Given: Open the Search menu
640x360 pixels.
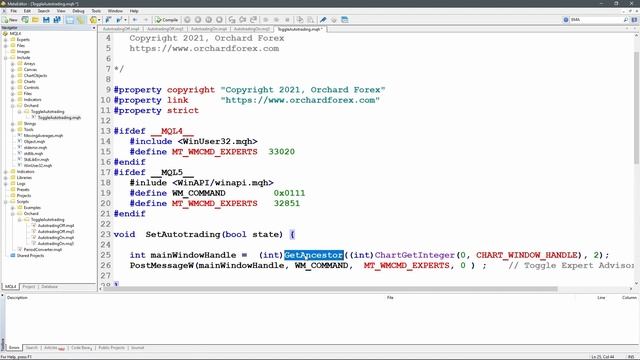Looking at the screenshot, I should coord(44,11).
